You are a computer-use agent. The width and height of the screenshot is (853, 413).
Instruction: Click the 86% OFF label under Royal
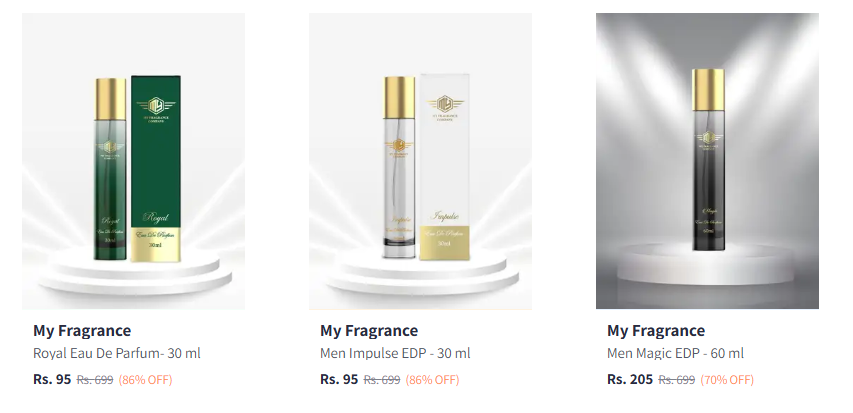click(145, 380)
